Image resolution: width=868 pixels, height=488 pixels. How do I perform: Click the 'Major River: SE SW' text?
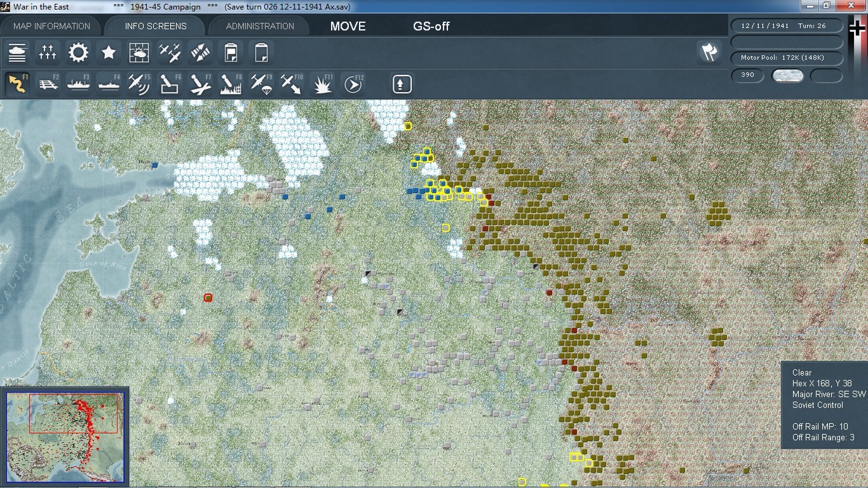click(x=829, y=395)
